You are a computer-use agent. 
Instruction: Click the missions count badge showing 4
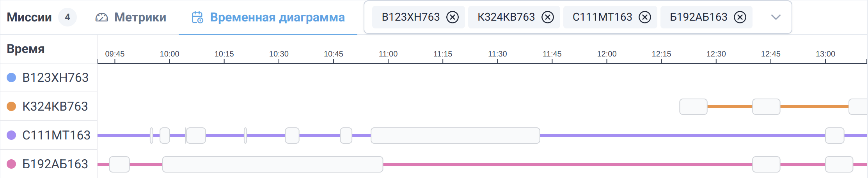click(x=67, y=17)
